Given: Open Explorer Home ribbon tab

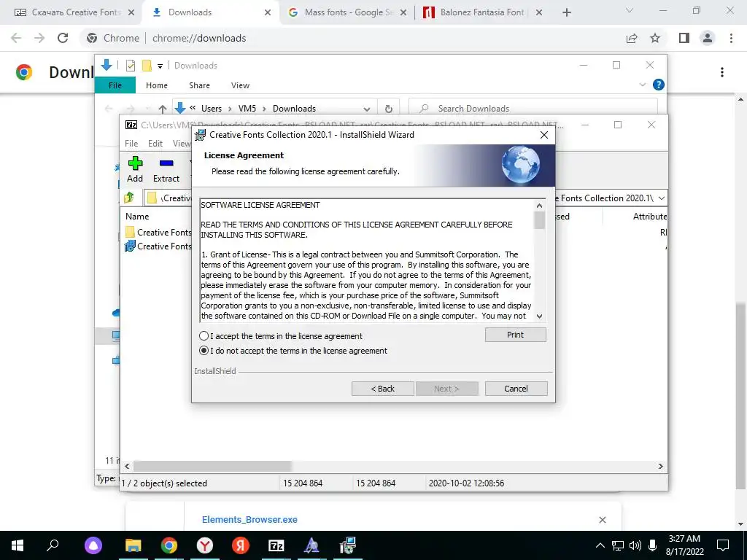Looking at the screenshot, I should (157, 85).
